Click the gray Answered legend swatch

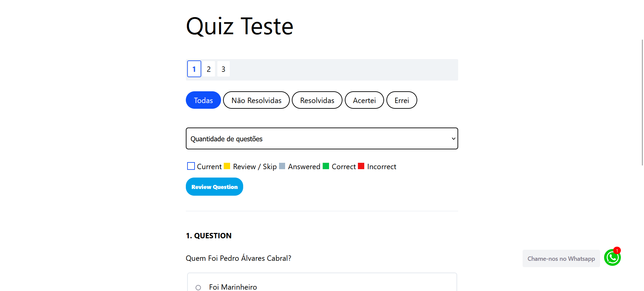tap(282, 166)
